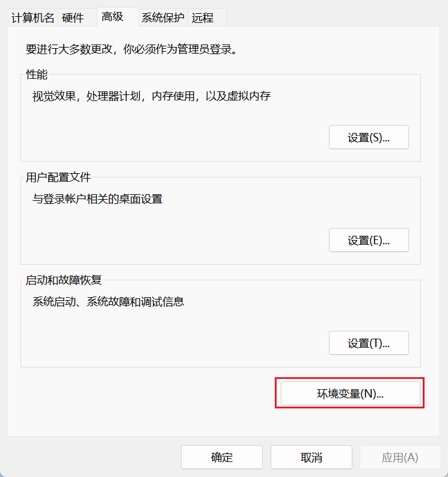Click the 与登录帐户相关的桌面设置 description text

tap(97, 199)
